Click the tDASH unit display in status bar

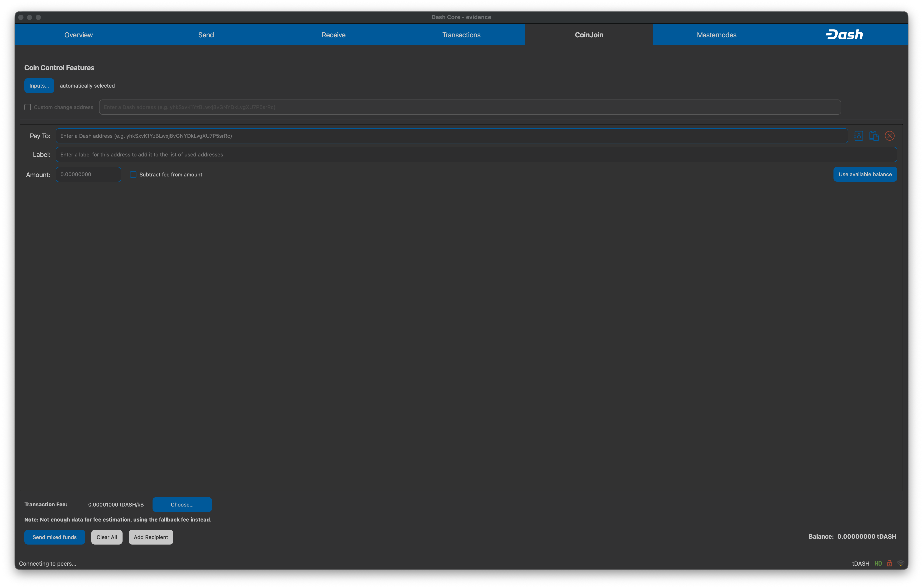(860, 563)
